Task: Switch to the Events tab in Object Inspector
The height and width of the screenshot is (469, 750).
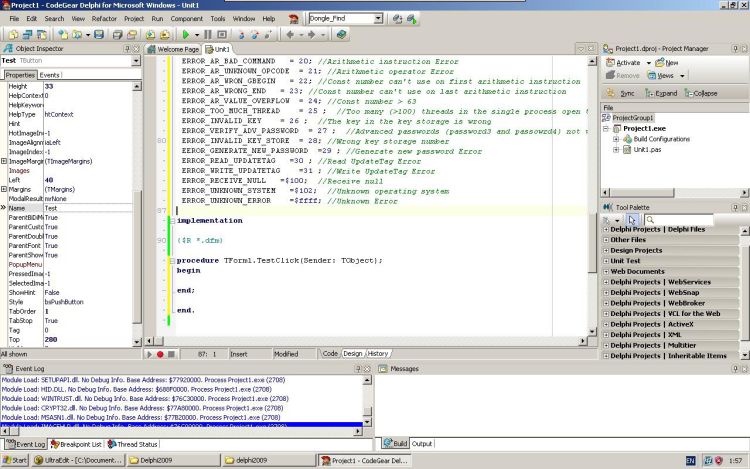Action: pyautogui.click(x=49, y=75)
